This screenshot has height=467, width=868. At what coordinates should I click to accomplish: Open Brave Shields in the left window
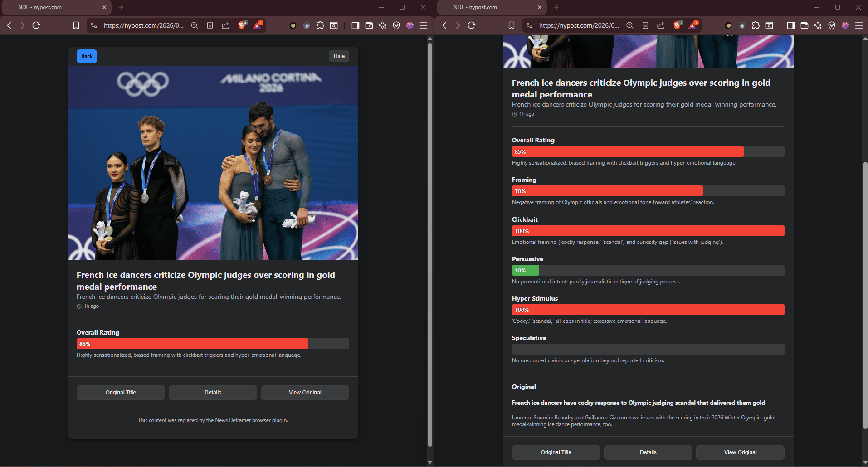(242, 25)
